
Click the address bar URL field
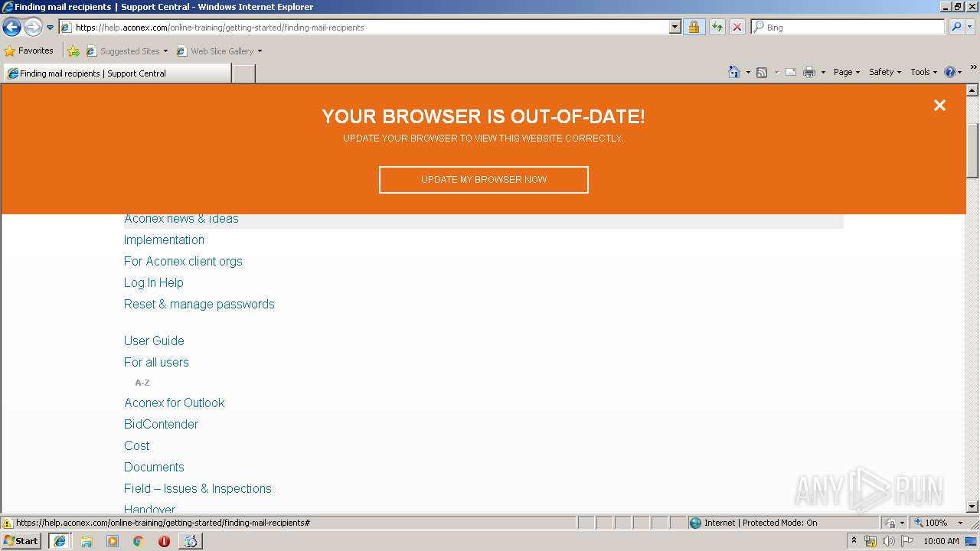364,27
